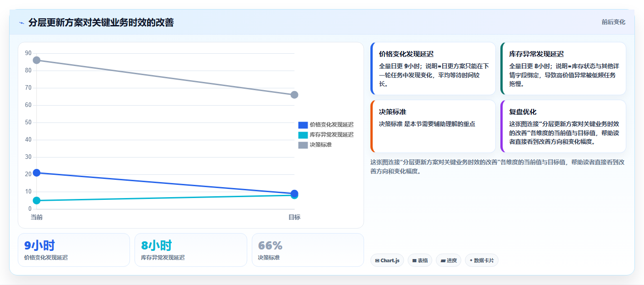
Task: Click the lightning icon beside the title
Action: point(22,23)
